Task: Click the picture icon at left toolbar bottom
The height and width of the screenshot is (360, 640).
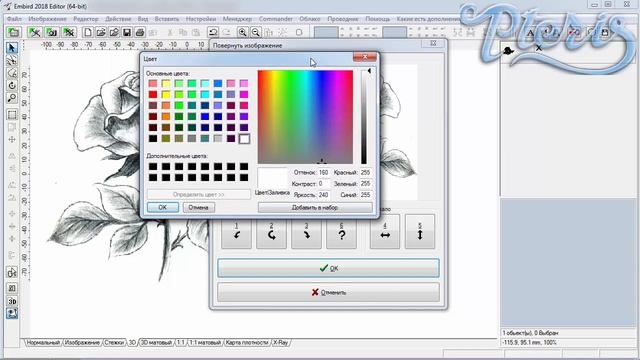Action: [x=12, y=313]
